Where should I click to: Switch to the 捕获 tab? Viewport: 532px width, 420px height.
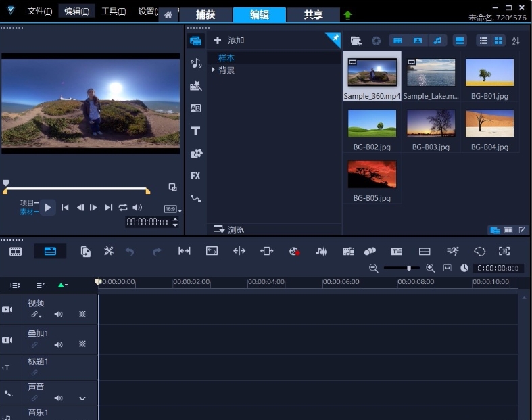(x=205, y=15)
